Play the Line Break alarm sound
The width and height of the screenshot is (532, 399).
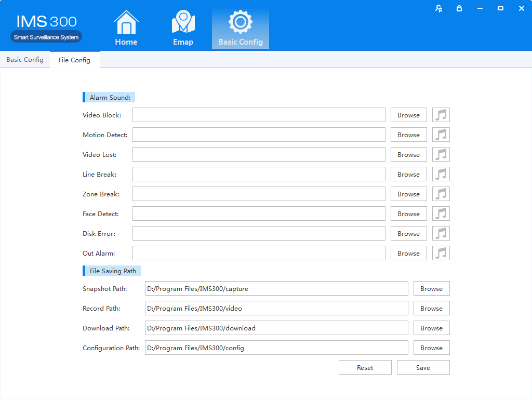pyautogui.click(x=441, y=174)
